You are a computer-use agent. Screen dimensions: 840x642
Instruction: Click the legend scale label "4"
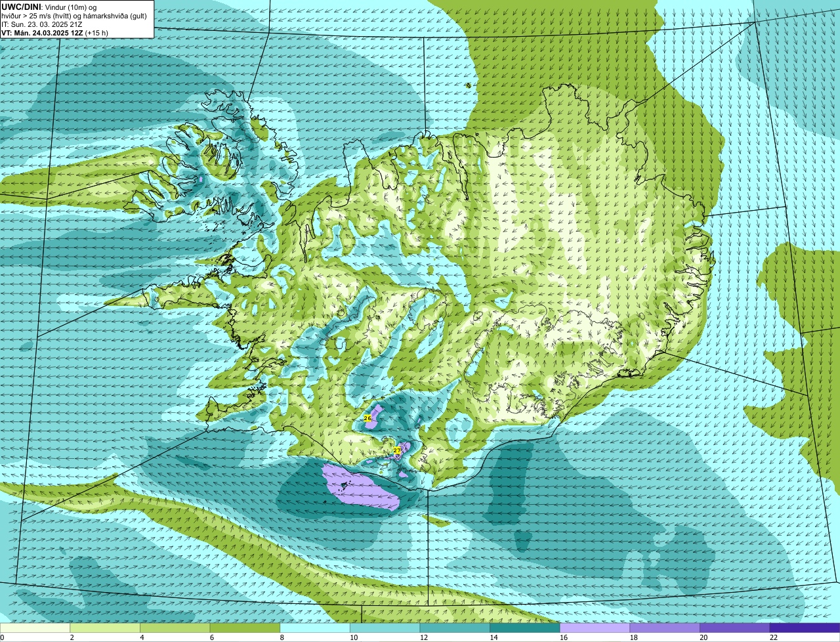pos(142,637)
